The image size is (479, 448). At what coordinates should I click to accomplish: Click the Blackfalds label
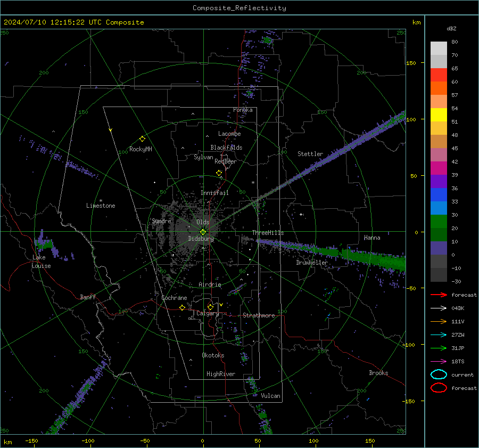pos(226,148)
